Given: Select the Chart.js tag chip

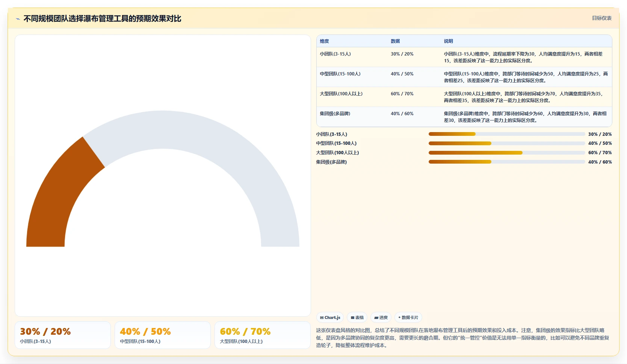Looking at the screenshot, I should (330, 317).
